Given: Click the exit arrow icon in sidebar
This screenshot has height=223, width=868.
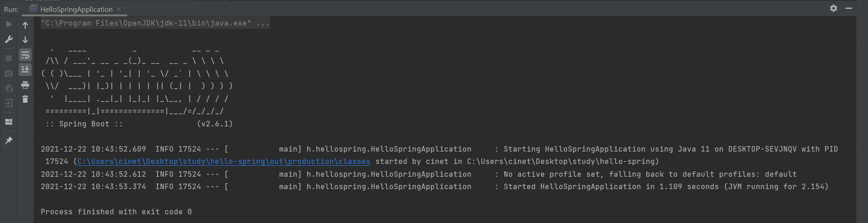Looking at the screenshot, I should [x=9, y=103].
